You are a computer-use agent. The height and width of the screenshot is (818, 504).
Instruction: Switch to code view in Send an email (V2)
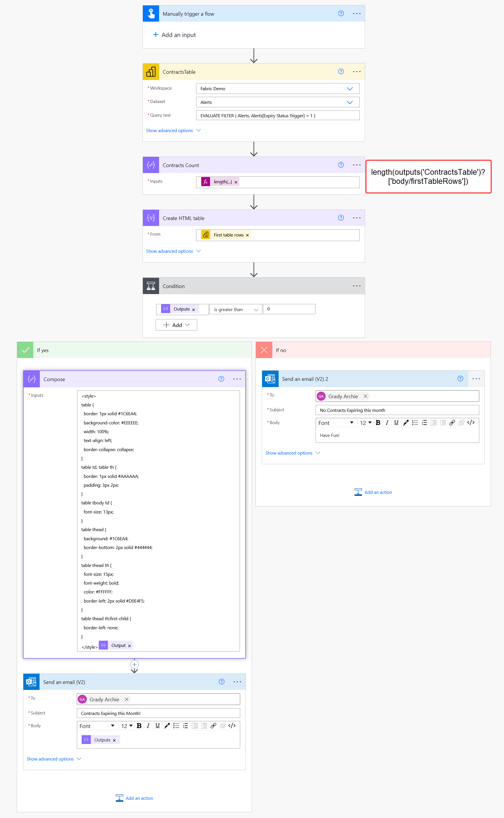(x=232, y=726)
